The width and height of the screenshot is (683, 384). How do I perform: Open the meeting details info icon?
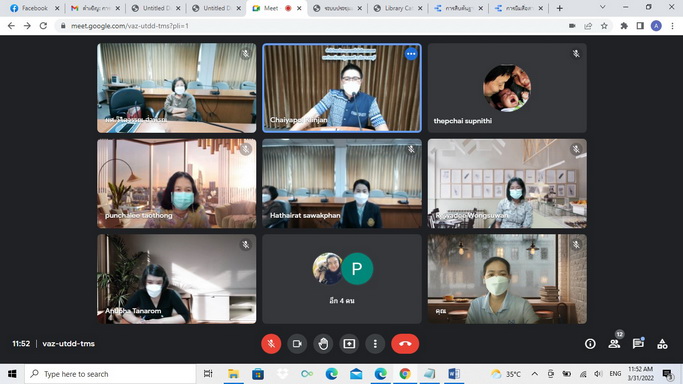[x=590, y=344]
